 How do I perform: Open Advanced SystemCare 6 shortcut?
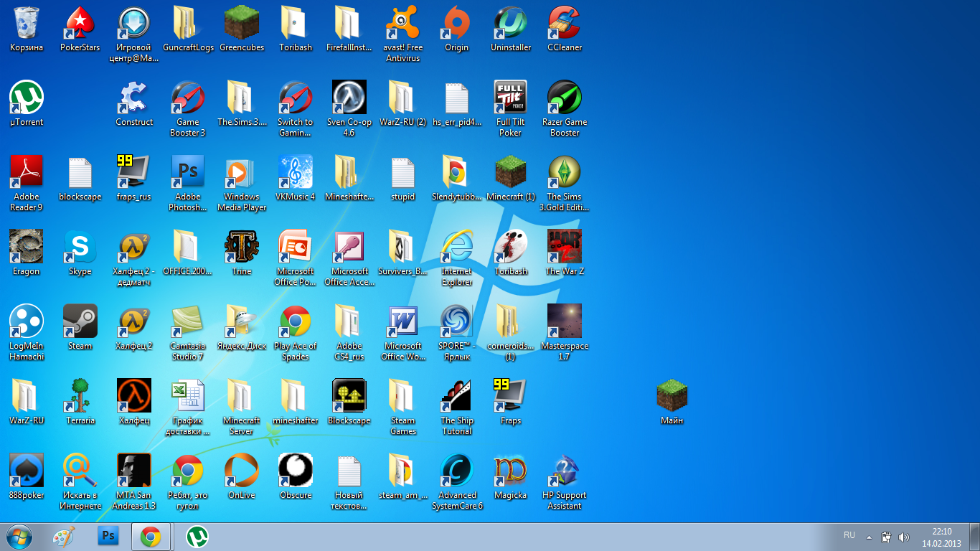tap(457, 471)
